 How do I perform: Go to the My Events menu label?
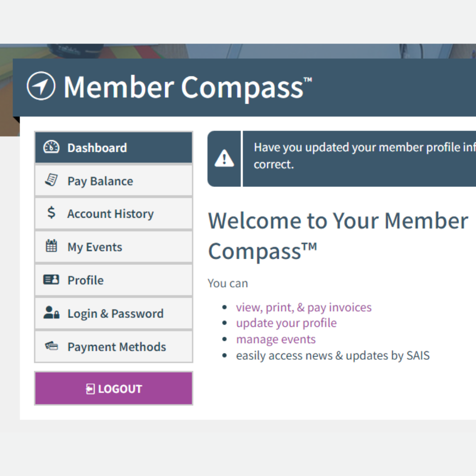(95, 247)
